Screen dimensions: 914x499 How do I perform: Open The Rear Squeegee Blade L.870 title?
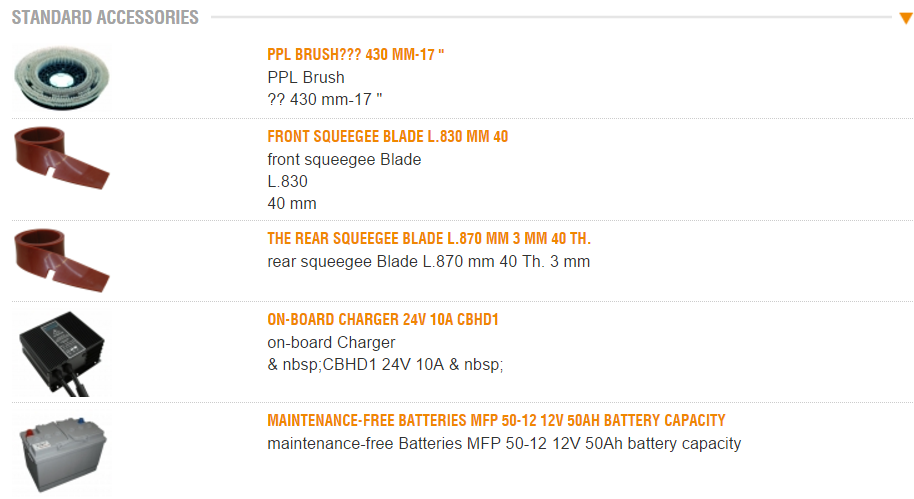pyautogui.click(x=436, y=238)
